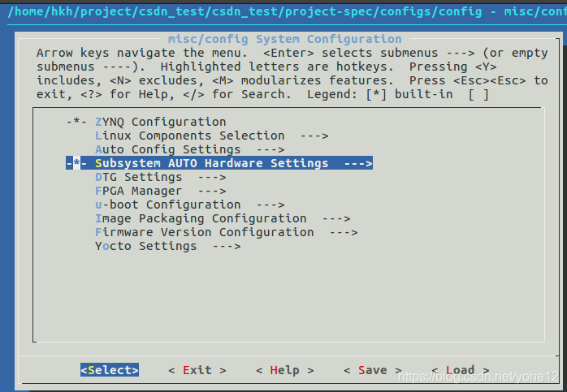Image resolution: width=567 pixels, height=392 pixels.
Task: Click the Help button
Action: pyautogui.click(x=284, y=370)
